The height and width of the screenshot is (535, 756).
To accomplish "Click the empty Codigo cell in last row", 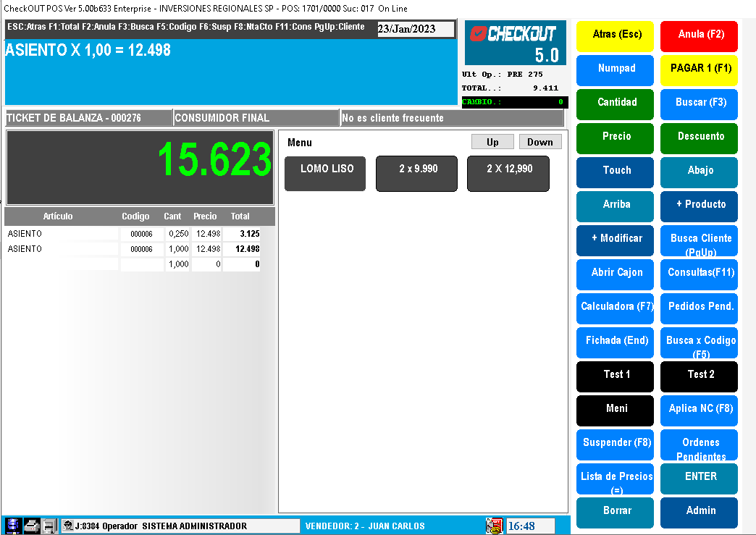I will 141,264.
